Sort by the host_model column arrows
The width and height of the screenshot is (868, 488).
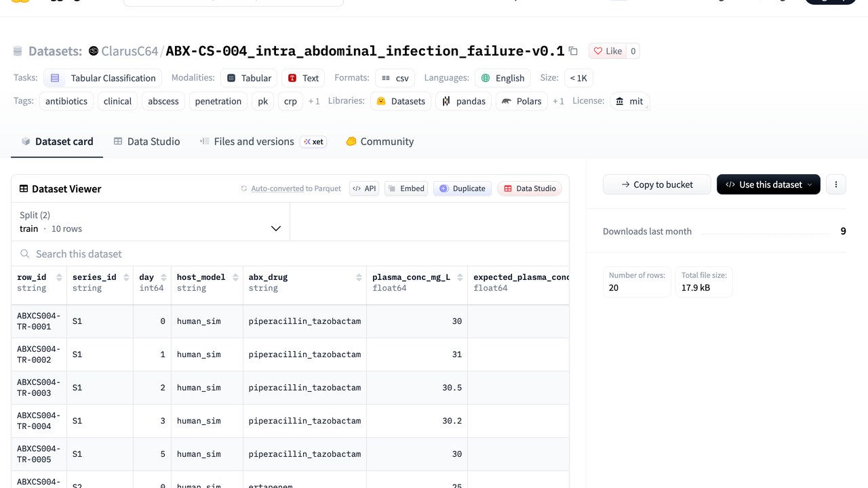coord(235,277)
